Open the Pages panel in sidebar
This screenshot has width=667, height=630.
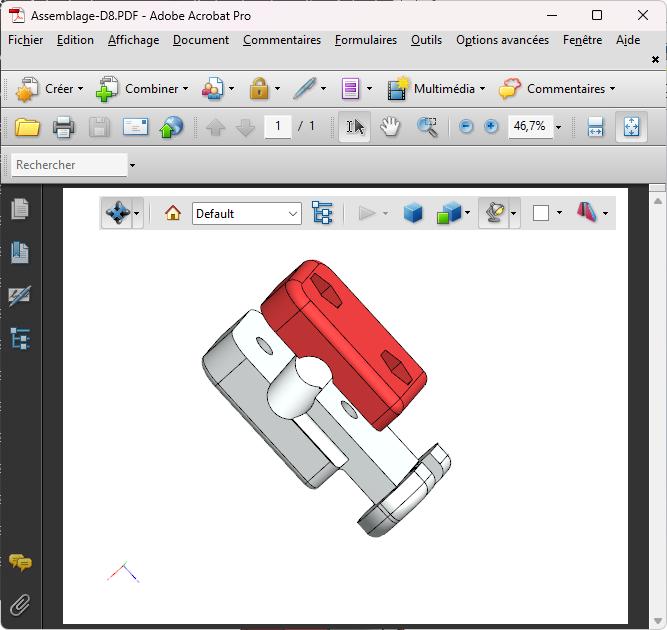(20, 208)
